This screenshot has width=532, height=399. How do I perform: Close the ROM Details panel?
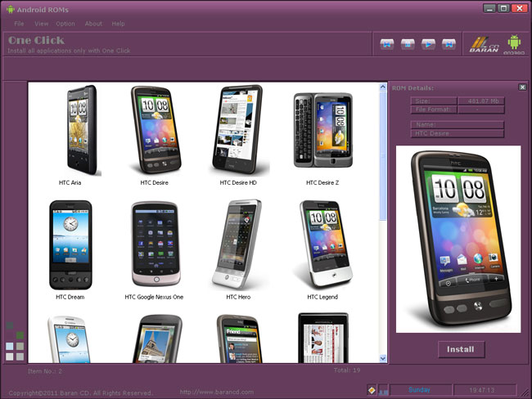(x=522, y=87)
